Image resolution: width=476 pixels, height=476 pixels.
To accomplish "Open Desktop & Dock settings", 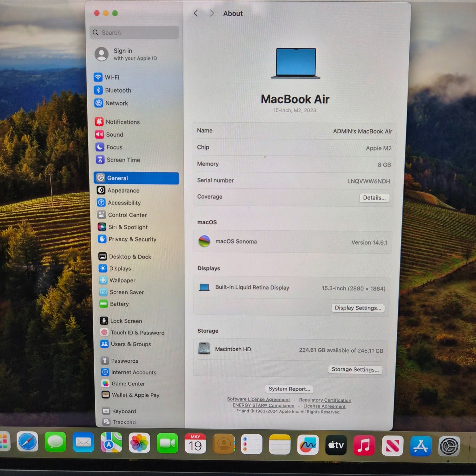I will pyautogui.click(x=125, y=256).
